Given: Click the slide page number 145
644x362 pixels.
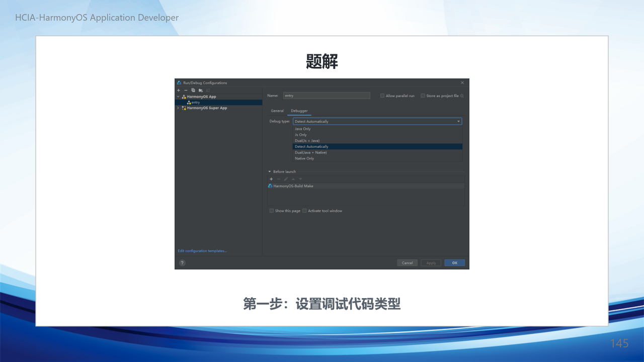Looking at the screenshot, I should point(619,343).
